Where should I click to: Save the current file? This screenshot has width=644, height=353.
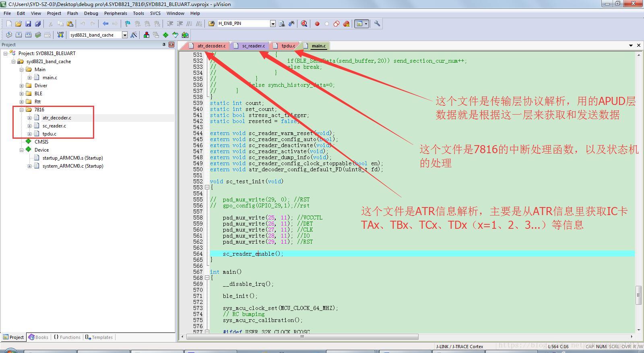[x=28, y=24]
